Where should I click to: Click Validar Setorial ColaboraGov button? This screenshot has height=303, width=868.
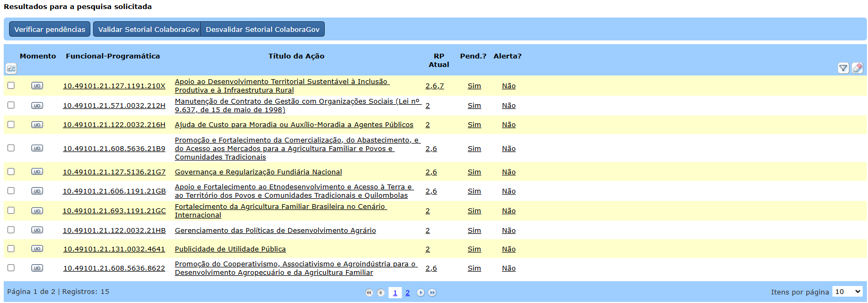pyautogui.click(x=148, y=29)
